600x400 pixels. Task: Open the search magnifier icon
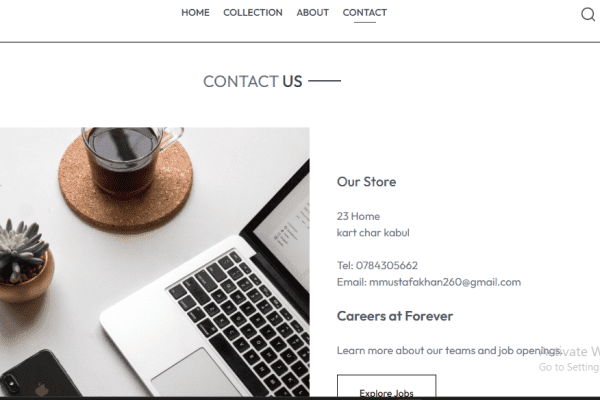(x=588, y=14)
